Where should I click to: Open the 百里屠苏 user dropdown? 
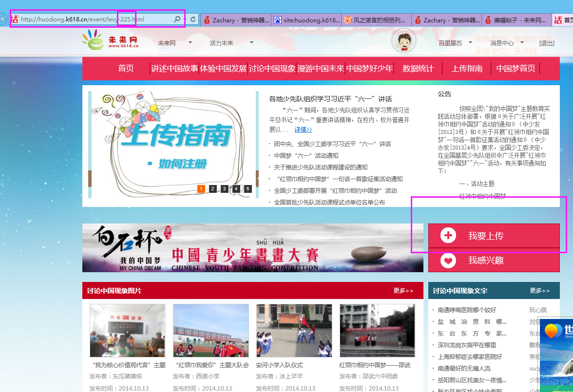[456, 43]
